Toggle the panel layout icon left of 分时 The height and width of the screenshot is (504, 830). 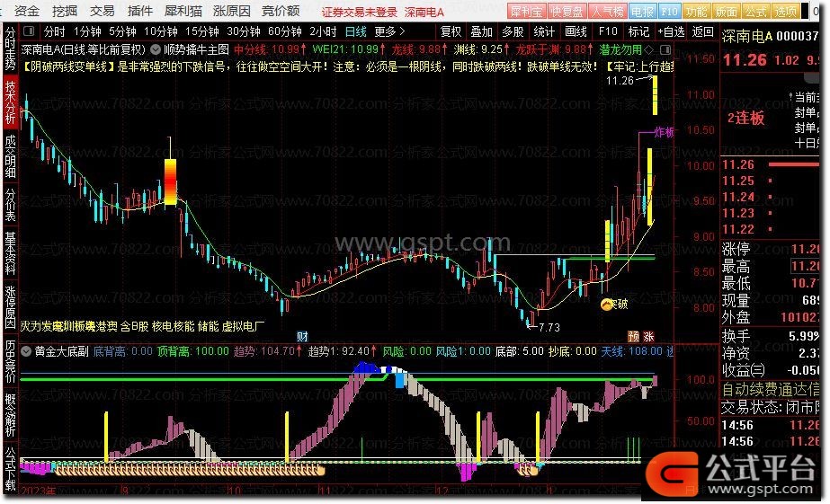[29, 31]
